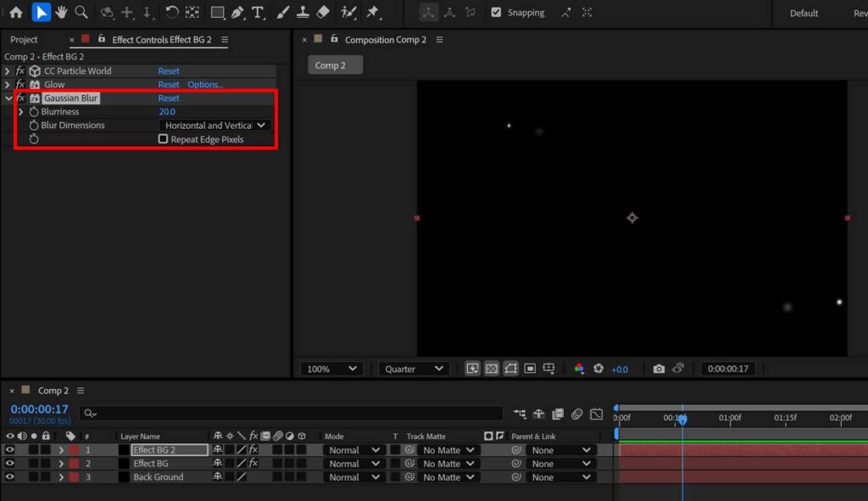Select the Zoom magnifier tool
Screen dimensions: 868x501
point(81,12)
